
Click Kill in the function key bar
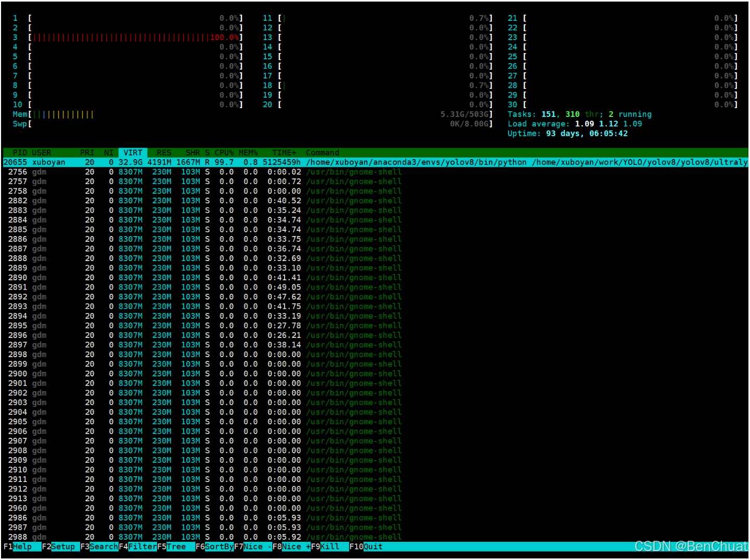pyautogui.click(x=330, y=546)
